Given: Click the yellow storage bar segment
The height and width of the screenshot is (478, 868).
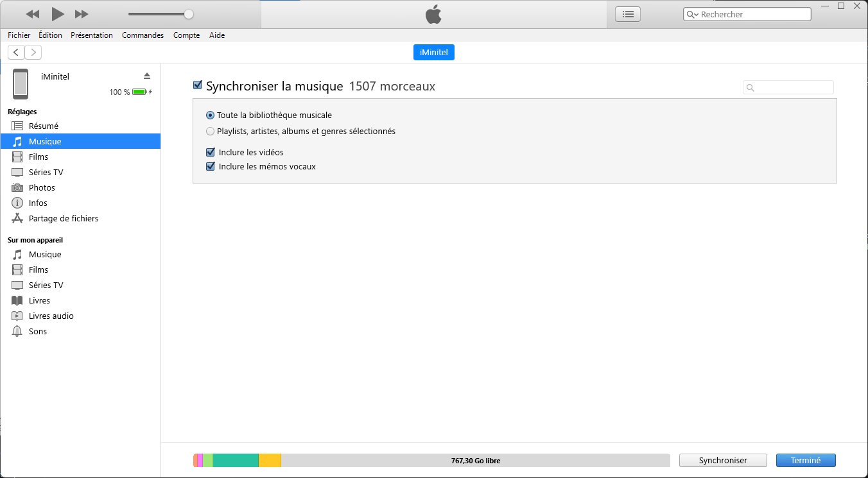Looking at the screenshot, I should pyautogui.click(x=270, y=461).
